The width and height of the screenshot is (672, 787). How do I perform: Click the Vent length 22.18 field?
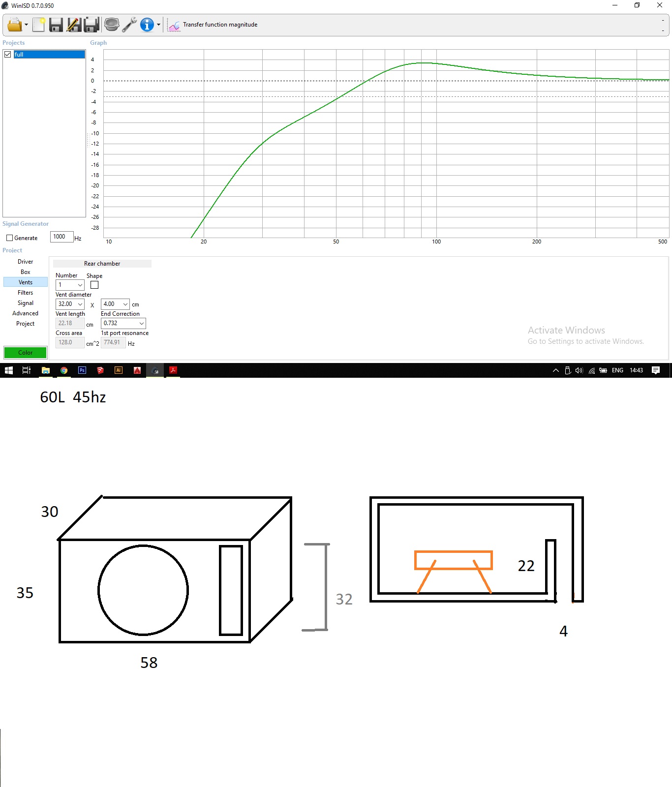(70, 323)
